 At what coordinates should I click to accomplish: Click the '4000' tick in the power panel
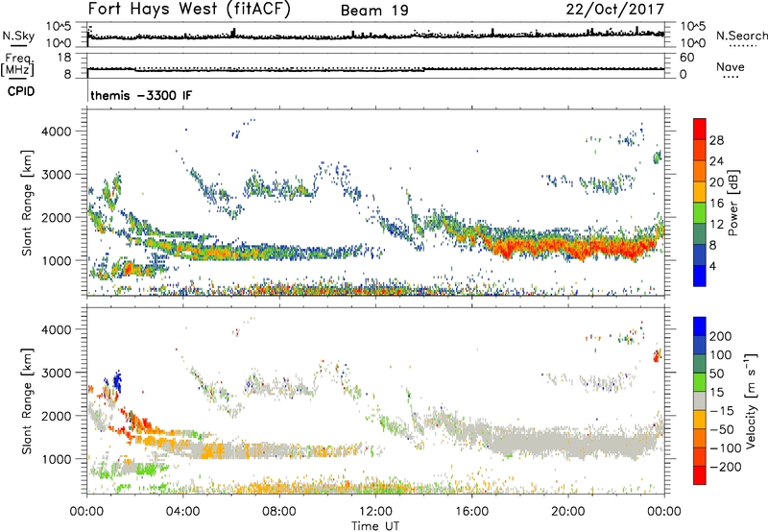[57, 132]
